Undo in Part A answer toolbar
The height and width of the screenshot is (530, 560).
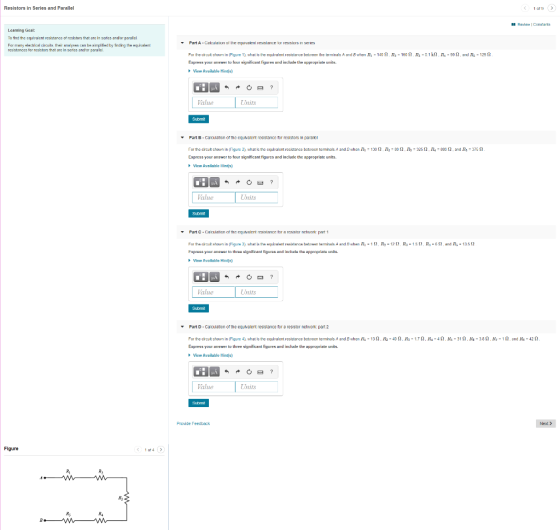(227, 88)
